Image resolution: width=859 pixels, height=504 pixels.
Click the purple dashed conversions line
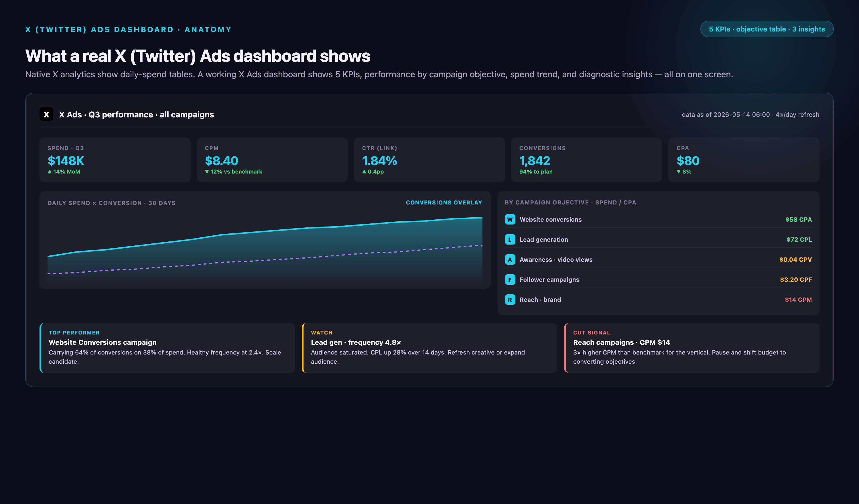pyautogui.click(x=265, y=260)
